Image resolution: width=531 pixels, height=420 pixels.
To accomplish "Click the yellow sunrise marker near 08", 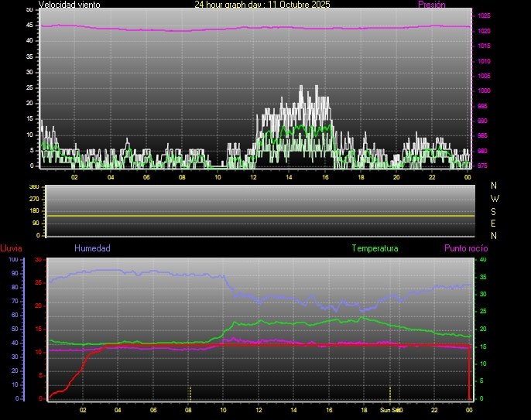I will pos(190,392).
